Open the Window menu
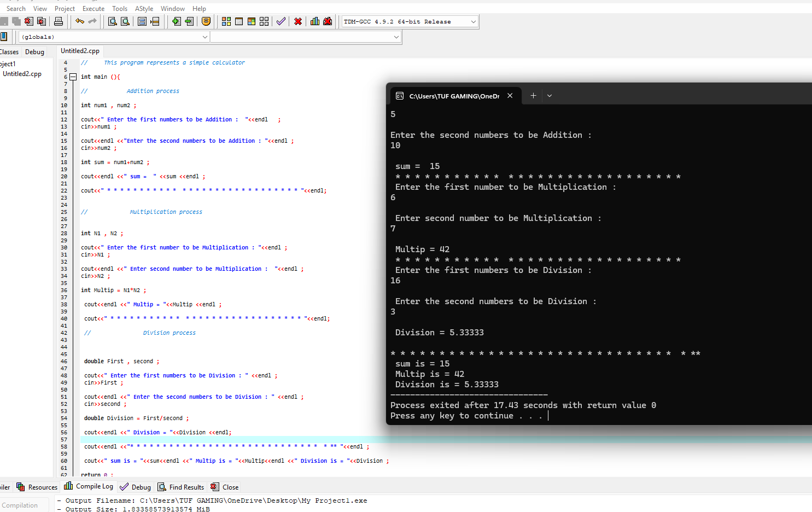This screenshot has width=812, height=512. click(173, 8)
